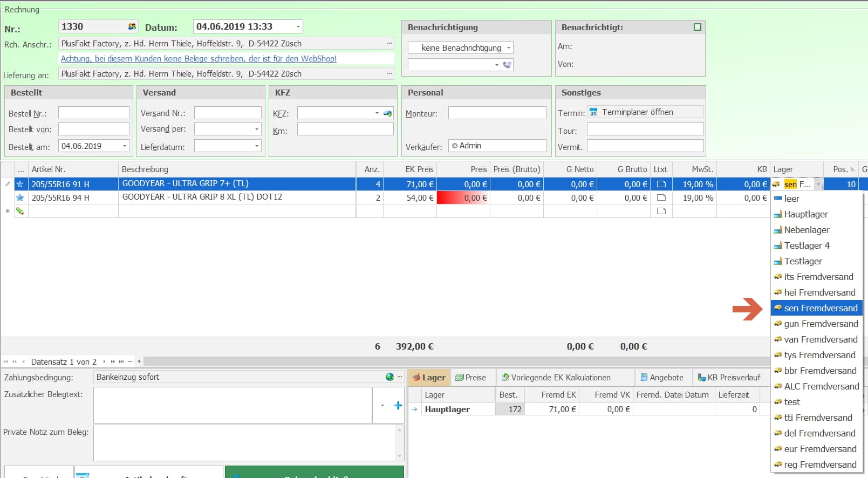Screen dimensions: 868x478
Task: Open Zusätzlicher Belegtext template dropdown arrow
Action: coord(382,405)
